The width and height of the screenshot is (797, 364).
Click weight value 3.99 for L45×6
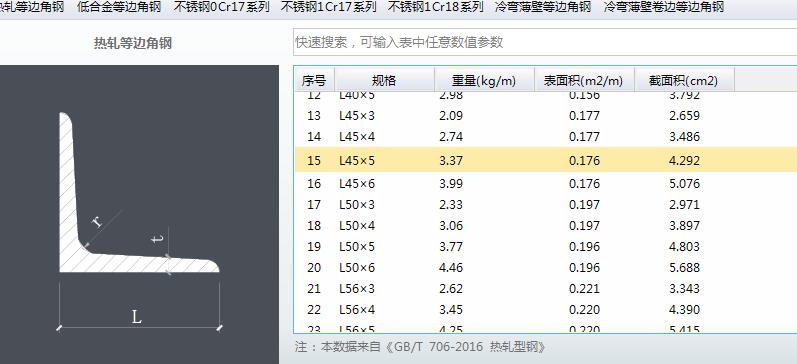(x=451, y=184)
